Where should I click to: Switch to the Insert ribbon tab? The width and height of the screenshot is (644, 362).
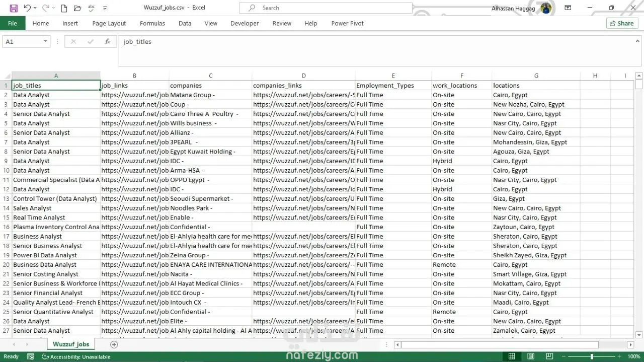(70, 23)
